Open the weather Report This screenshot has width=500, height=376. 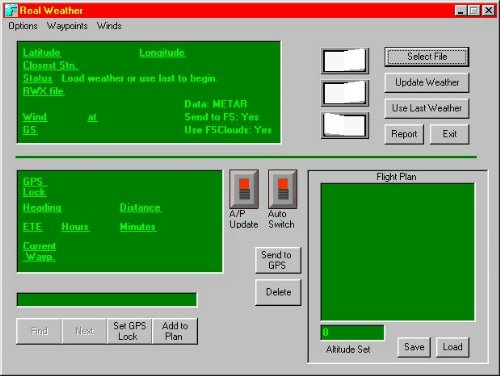[404, 134]
